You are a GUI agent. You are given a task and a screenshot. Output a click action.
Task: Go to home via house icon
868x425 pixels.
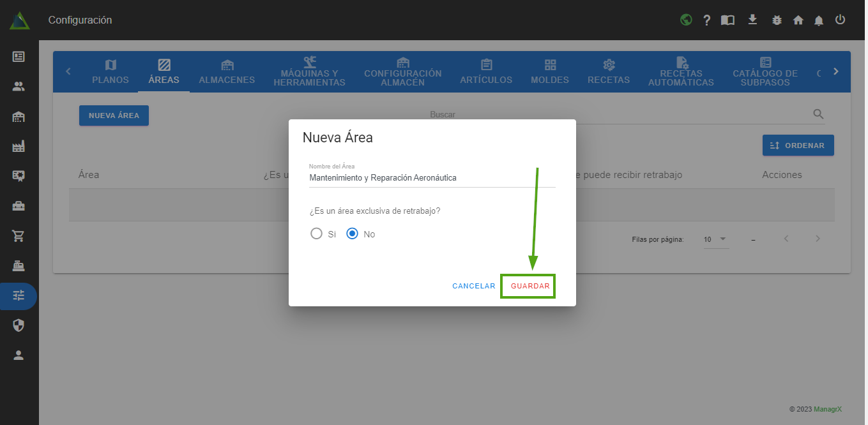pos(798,20)
